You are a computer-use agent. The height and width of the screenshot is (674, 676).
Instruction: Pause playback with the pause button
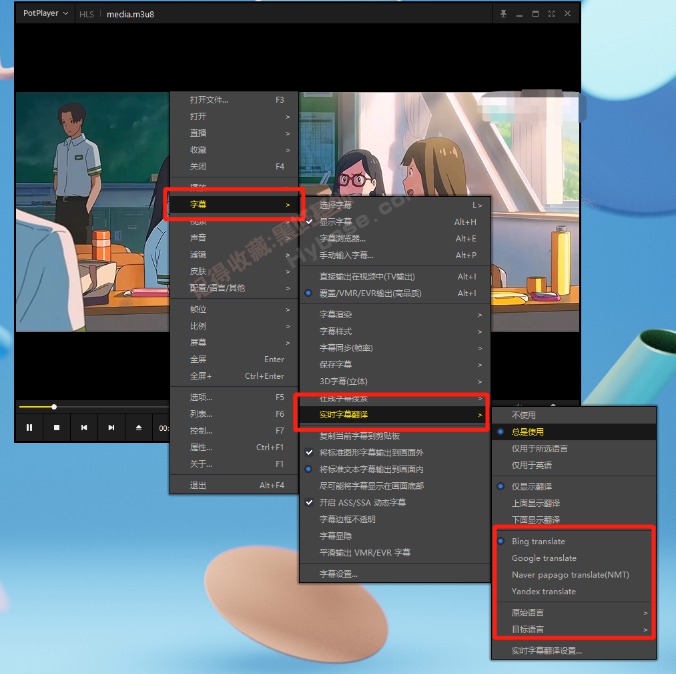tap(29, 427)
